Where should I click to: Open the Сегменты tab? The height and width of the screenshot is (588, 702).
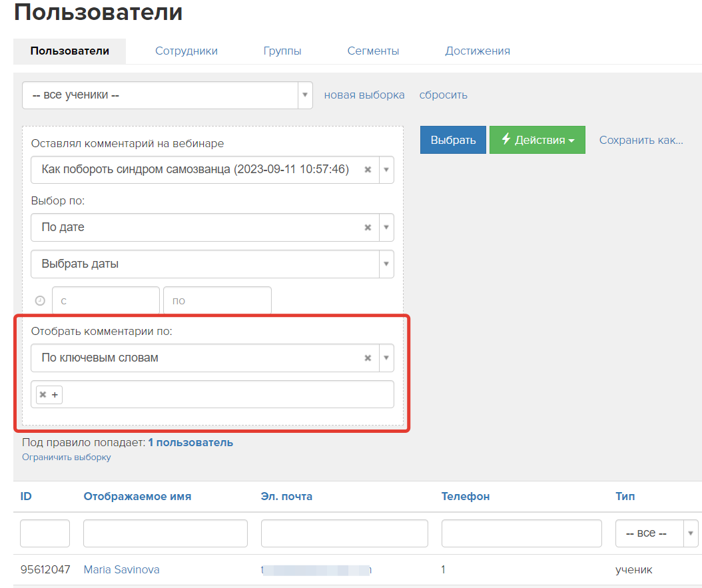click(x=373, y=50)
